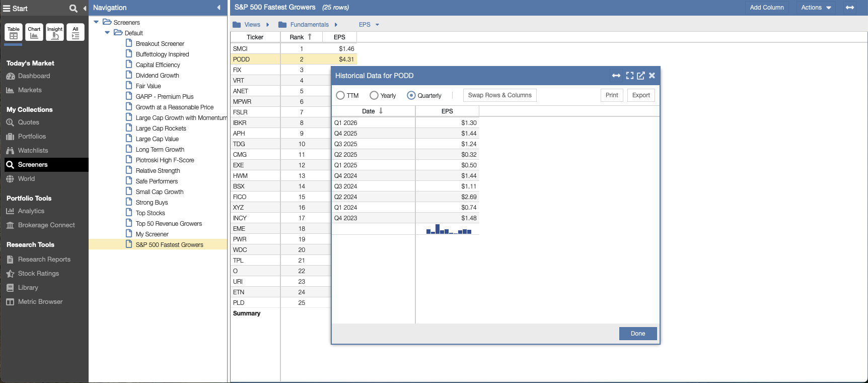868x383 pixels.
Task: Open the Strong Buys screener
Action: [x=152, y=203]
